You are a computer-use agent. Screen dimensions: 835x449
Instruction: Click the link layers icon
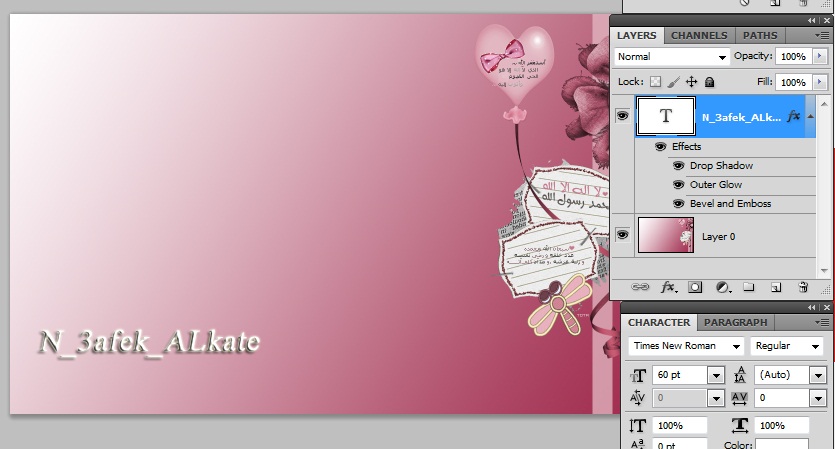pos(641,287)
